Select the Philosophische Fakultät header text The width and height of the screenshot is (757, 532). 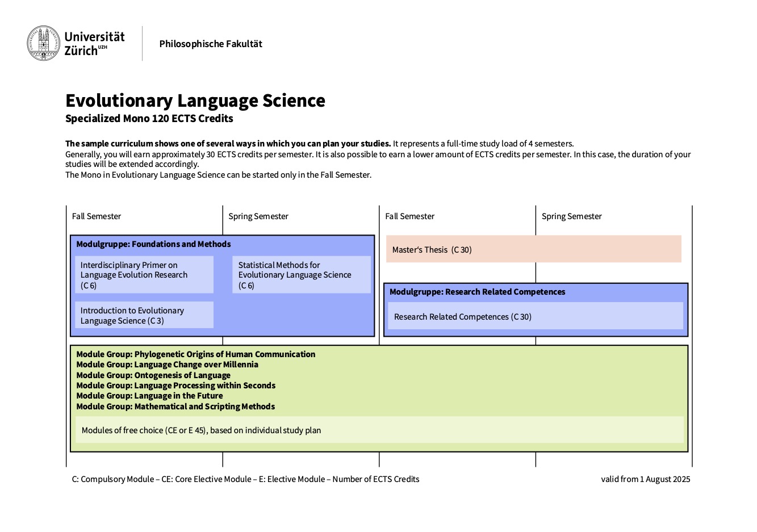coord(211,44)
